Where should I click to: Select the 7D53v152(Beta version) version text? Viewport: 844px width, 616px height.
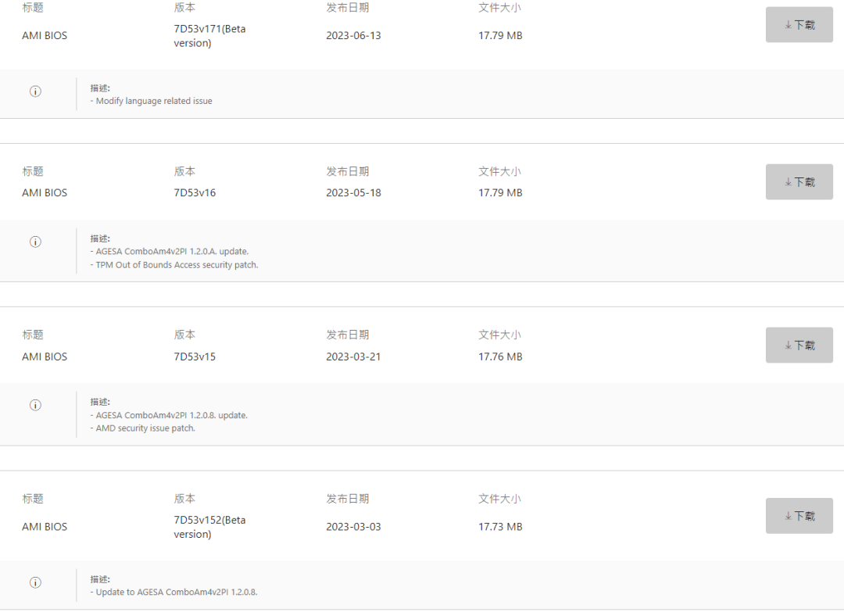click(x=209, y=527)
